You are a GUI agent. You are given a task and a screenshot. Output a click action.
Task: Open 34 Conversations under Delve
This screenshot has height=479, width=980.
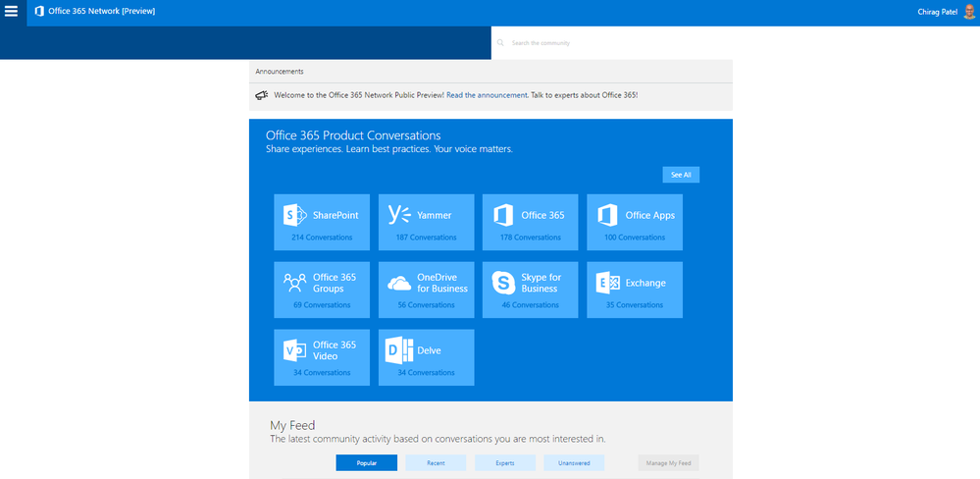(x=427, y=373)
